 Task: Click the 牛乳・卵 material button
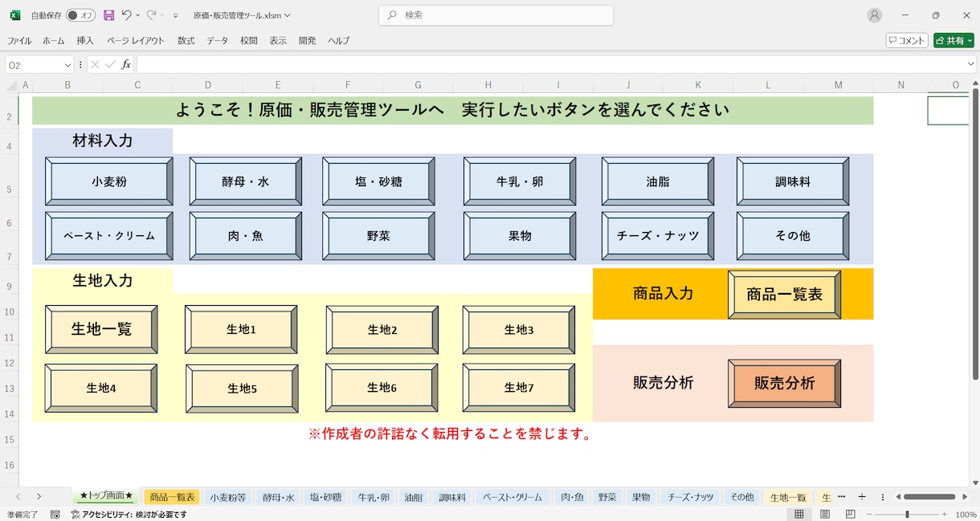click(520, 181)
